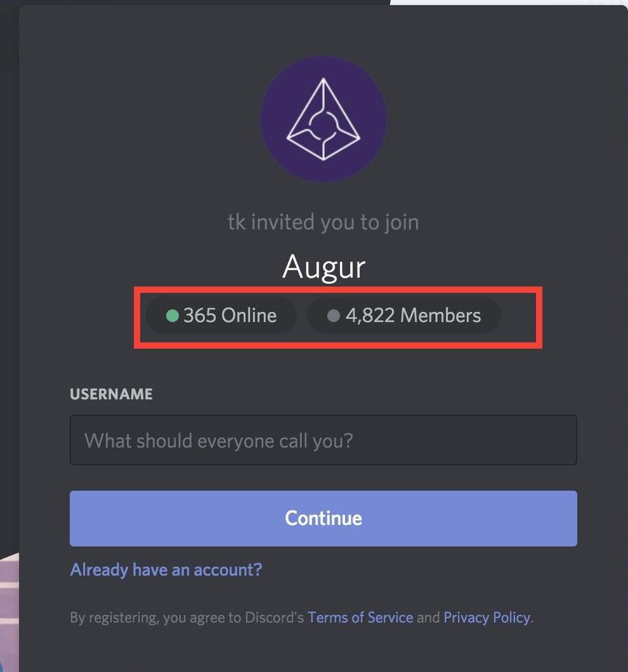Click the 4,822 Members count pill
Image resolution: width=628 pixels, height=672 pixels.
pyautogui.click(x=404, y=316)
